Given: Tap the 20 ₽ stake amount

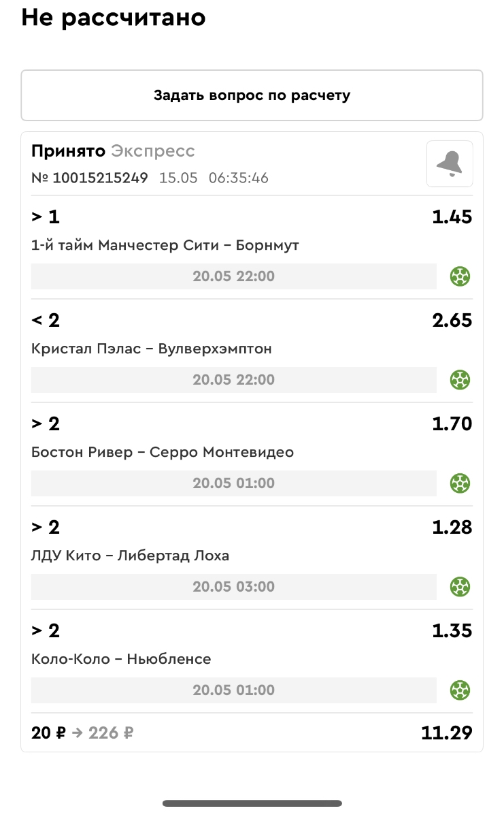Looking at the screenshot, I should coord(48,733).
